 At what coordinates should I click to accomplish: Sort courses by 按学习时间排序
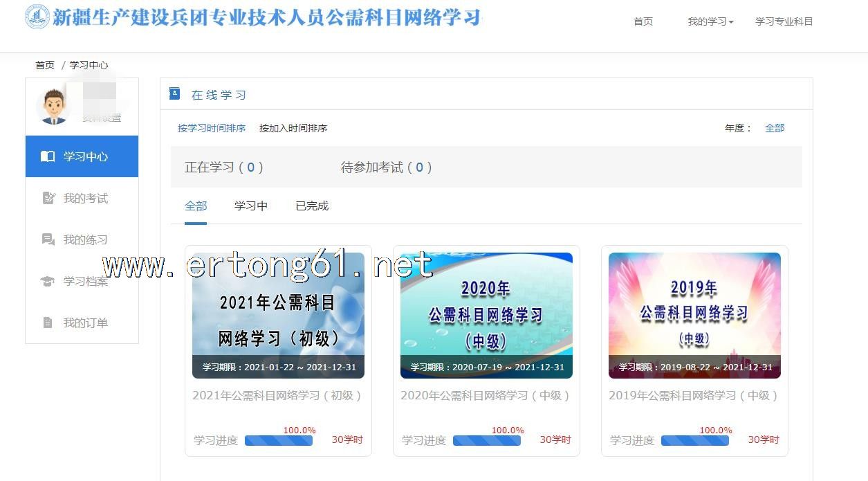pos(212,128)
